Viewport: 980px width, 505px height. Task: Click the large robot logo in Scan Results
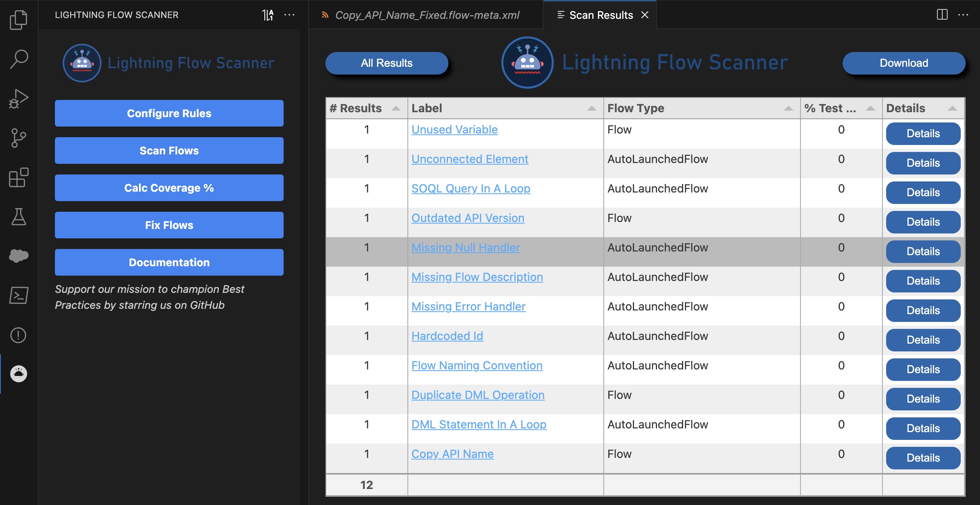(528, 62)
